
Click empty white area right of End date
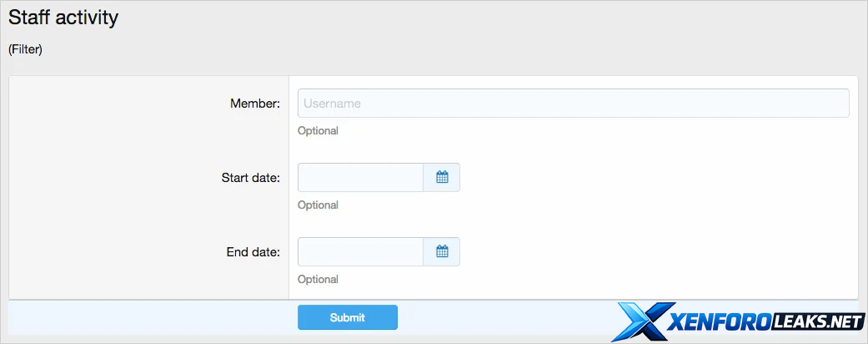650,251
